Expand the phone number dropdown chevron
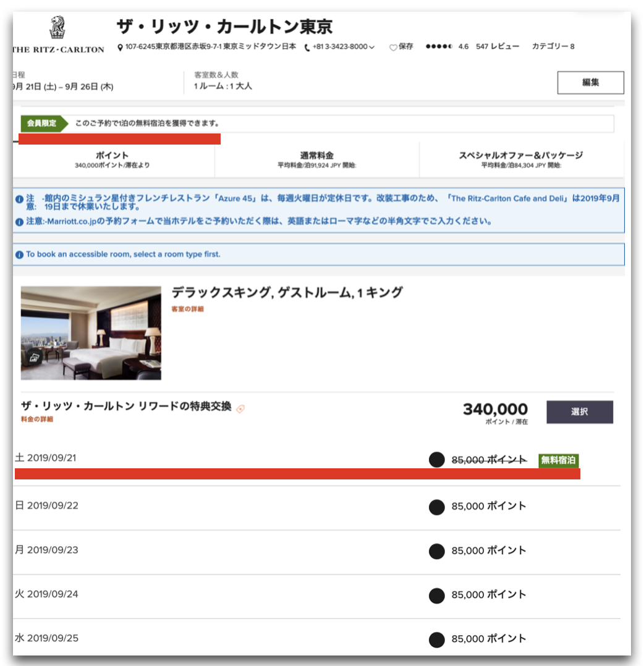The width and height of the screenshot is (644, 666). (x=371, y=47)
